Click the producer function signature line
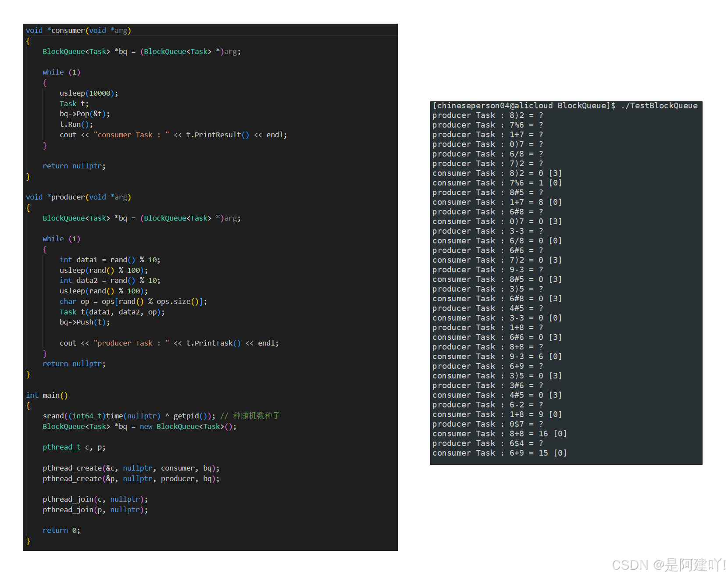The image size is (728, 578). click(x=78, y=197)
